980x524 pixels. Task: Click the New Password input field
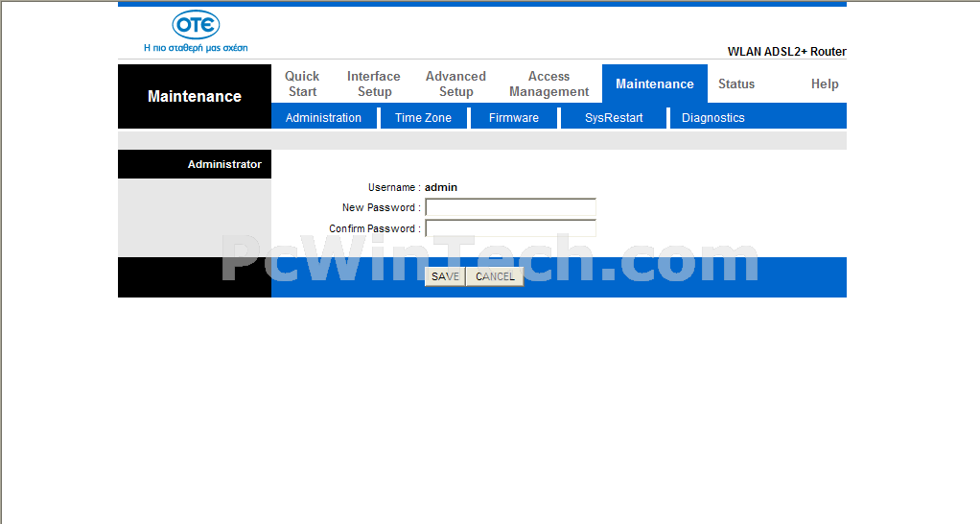click(510, 207)
